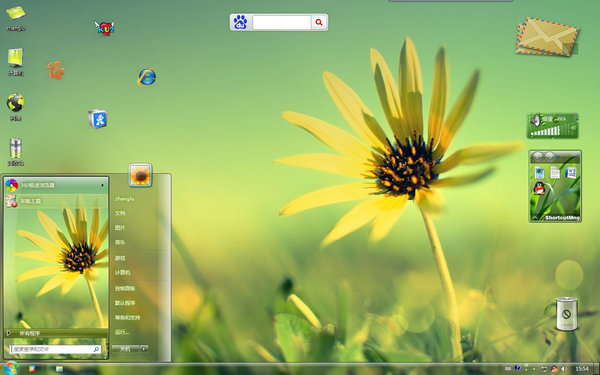
Task: Open the Explorer pinned taskbar icon
Action: click(59, 369)
